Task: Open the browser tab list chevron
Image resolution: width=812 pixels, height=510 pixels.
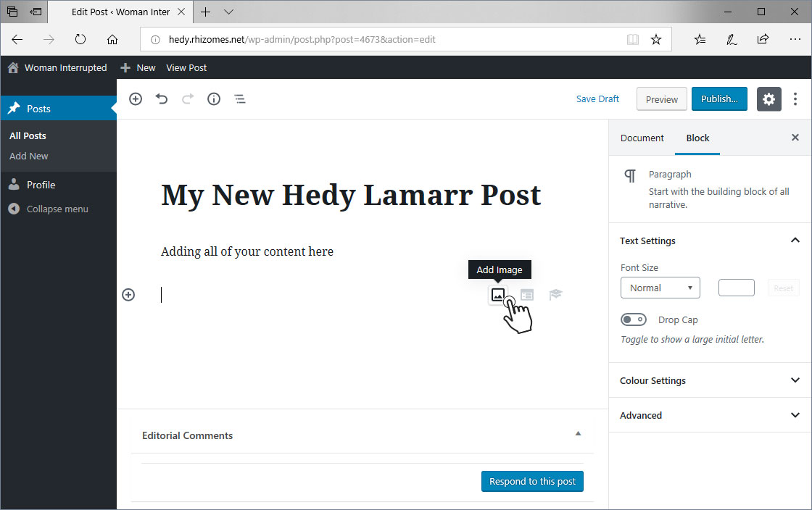Action: [228, 12]
